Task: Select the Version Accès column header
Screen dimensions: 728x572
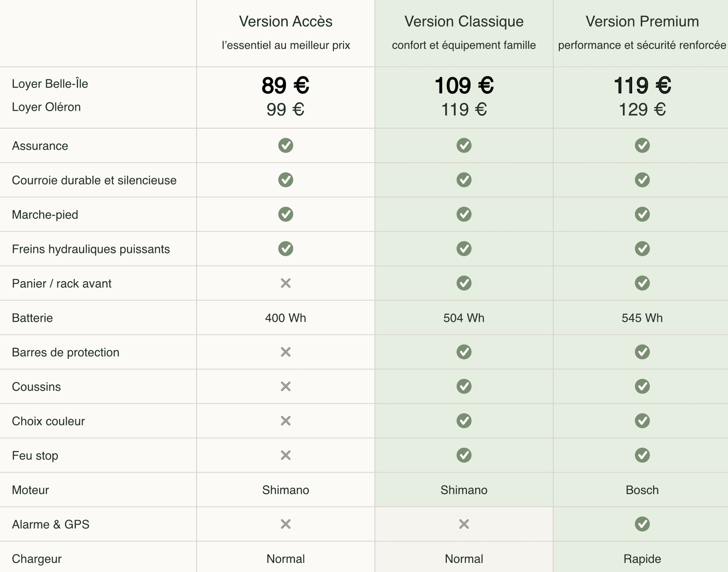Action: pos(286,21)
